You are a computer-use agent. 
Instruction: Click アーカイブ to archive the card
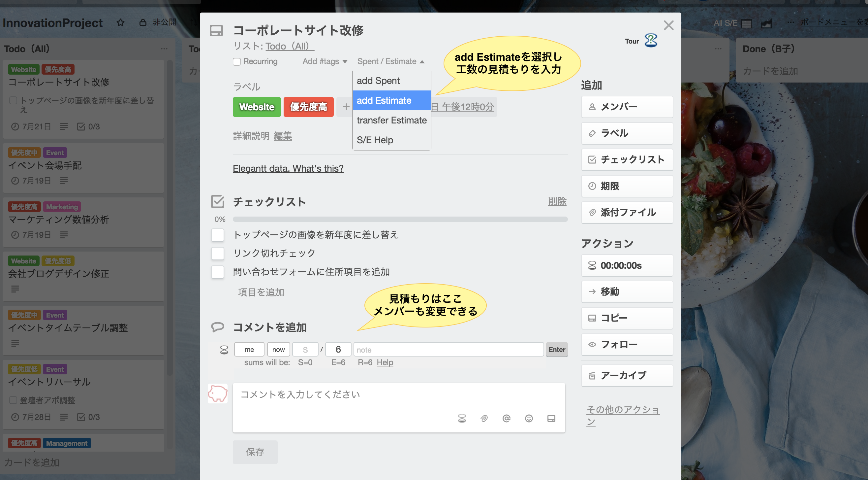tap(627, 376)
